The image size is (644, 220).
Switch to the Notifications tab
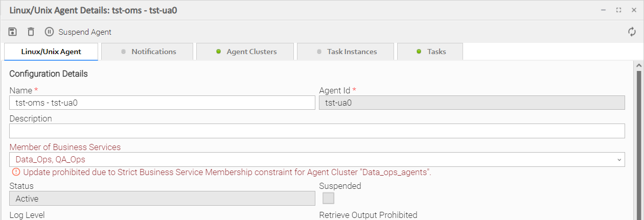[148, 52]
